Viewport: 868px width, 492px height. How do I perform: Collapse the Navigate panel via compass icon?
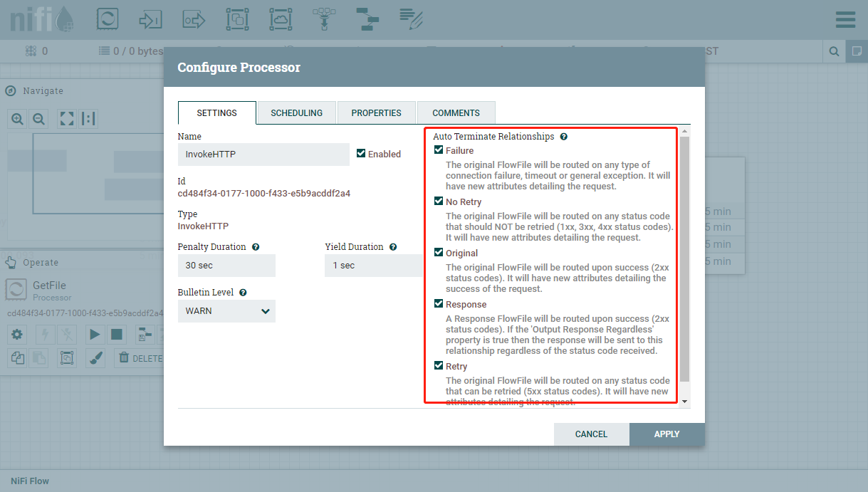tap(11, 90)
